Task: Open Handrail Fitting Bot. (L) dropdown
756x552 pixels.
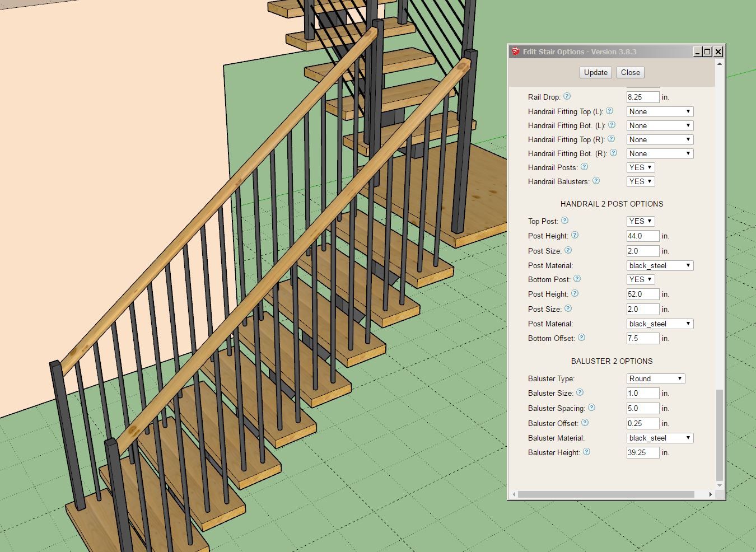Action: [x=660, y=125]
